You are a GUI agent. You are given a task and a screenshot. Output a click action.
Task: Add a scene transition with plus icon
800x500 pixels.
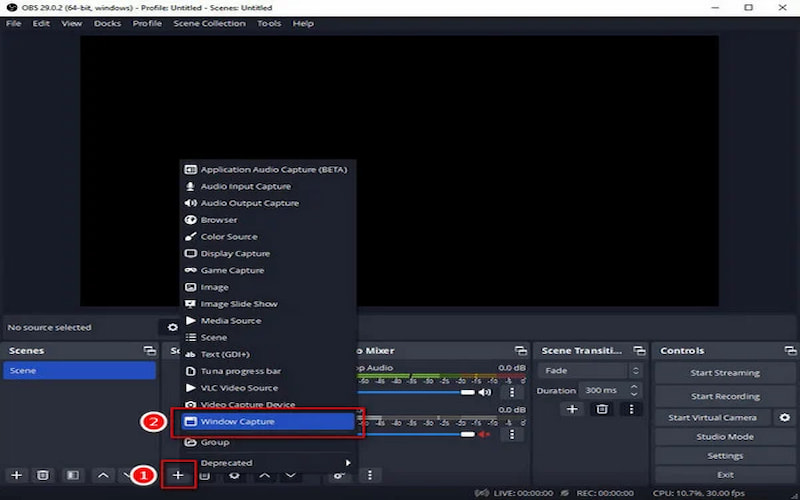pos(572,409)
